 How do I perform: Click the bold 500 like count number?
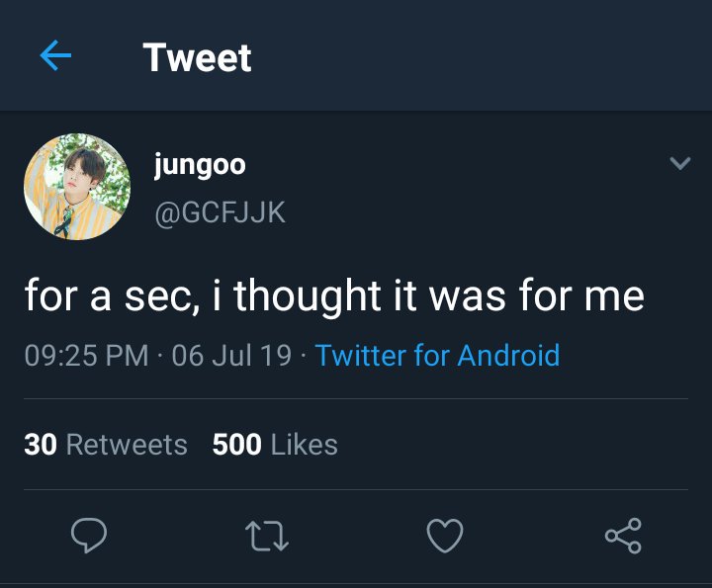click(x=236, y=444)
